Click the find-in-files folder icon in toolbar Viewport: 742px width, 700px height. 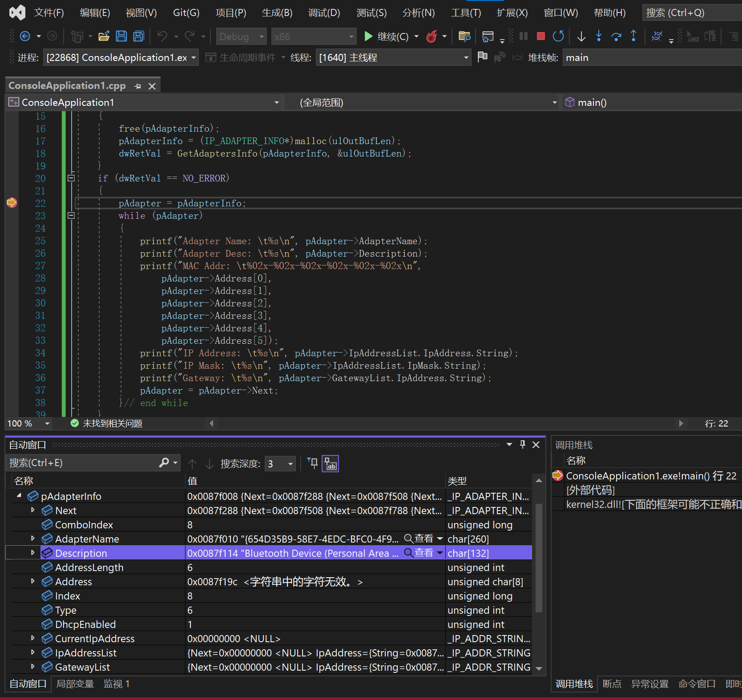click(x=464, y=36)
